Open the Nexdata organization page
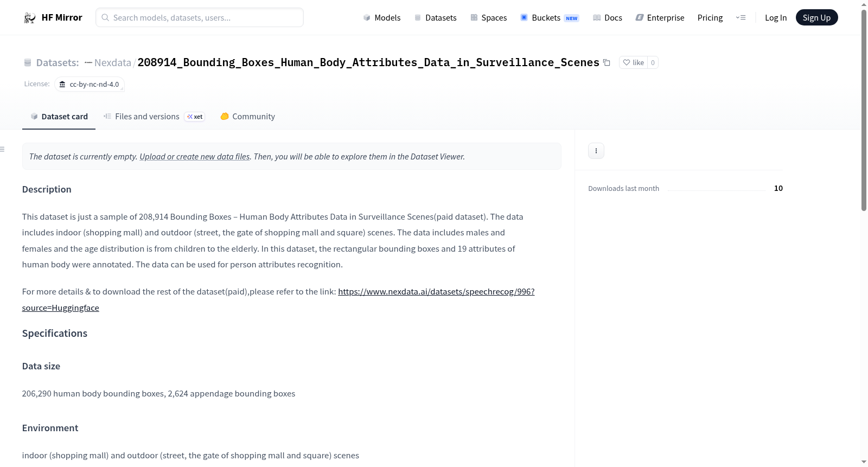This screenshot has height=467, width=868. (x=113, y=63)
